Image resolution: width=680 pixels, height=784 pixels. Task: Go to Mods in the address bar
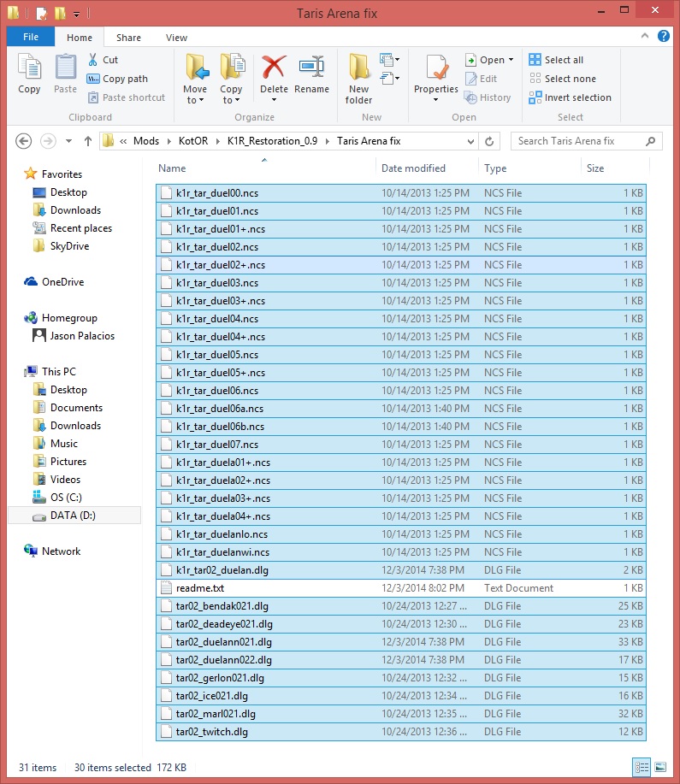[x=146, y=141]
